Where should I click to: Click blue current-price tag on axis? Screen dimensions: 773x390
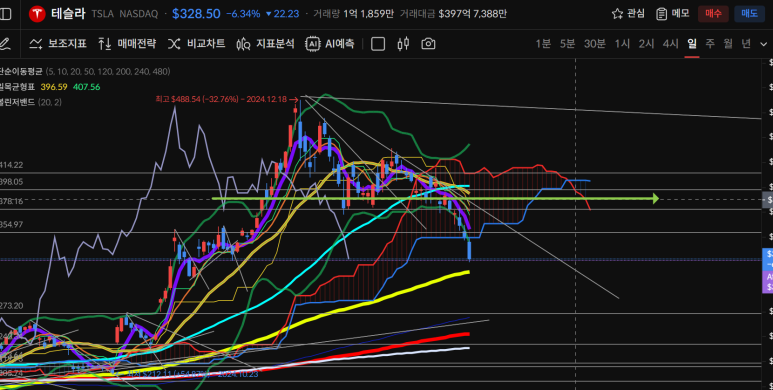point(768,260)
